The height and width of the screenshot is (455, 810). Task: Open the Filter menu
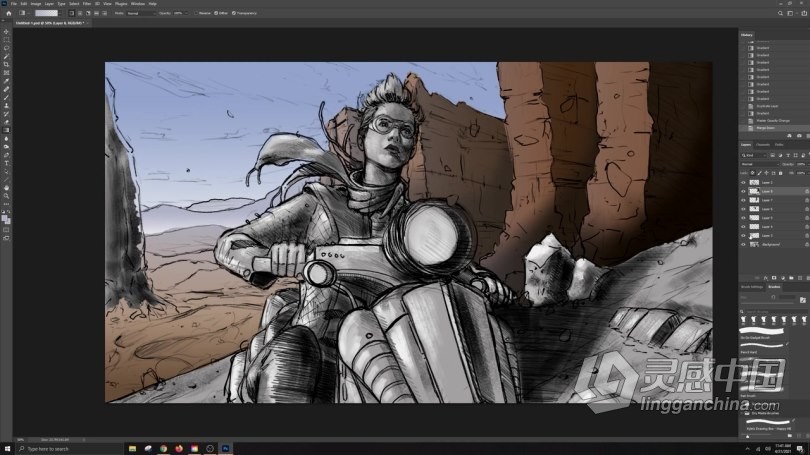(x=86, y=4)
